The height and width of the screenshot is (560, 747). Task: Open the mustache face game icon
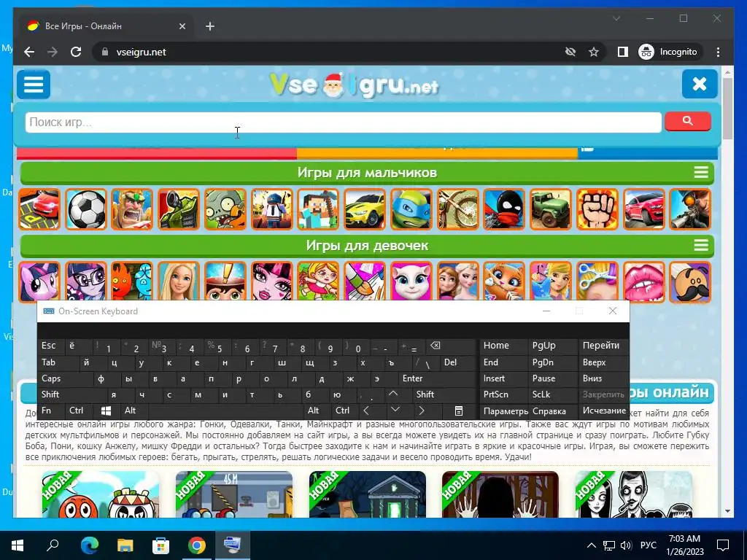[x=690, y=282]
